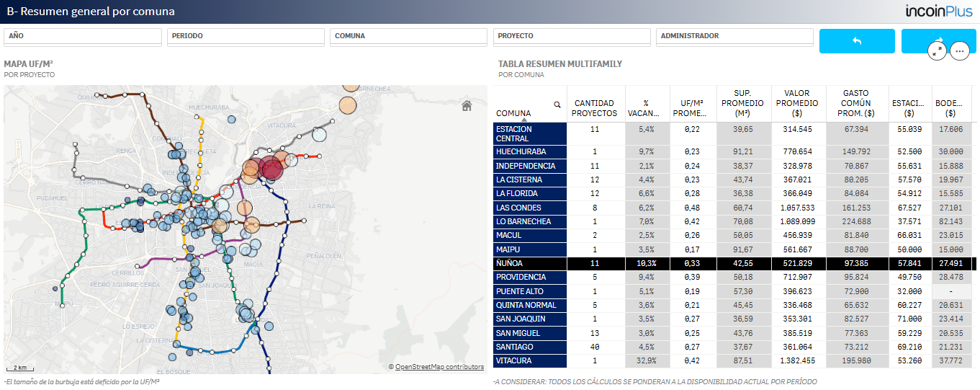This screenshot has width=980, height=390.
Task: Open the COMUNA column search icon
Action: coord(557,105)
